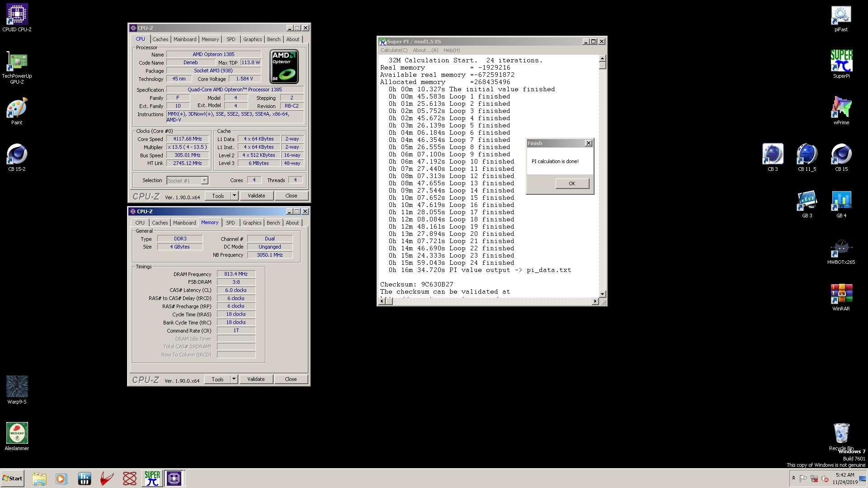
Task: Click OK in the Finish dialog
Action: click(572, 183)
